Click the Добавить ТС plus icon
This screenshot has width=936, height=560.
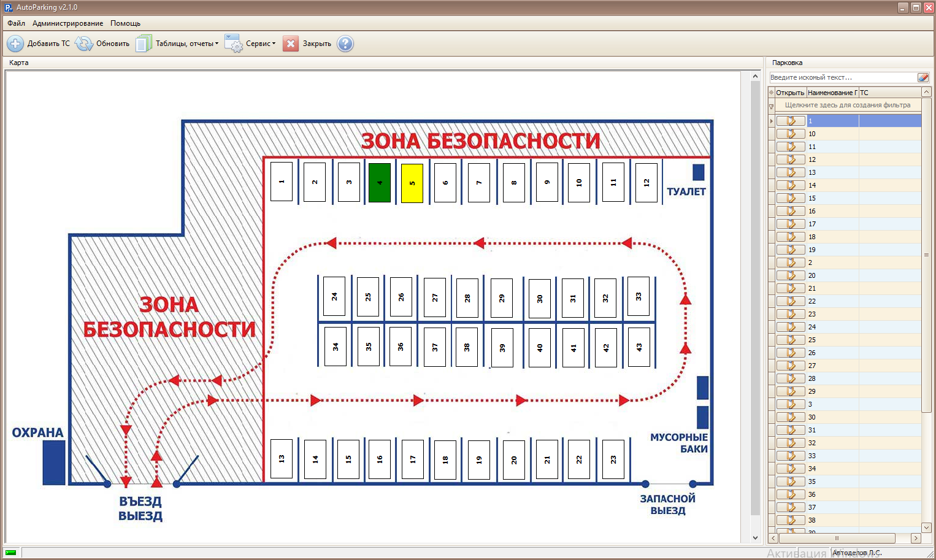pyautogui.click(x=15, y=44)
